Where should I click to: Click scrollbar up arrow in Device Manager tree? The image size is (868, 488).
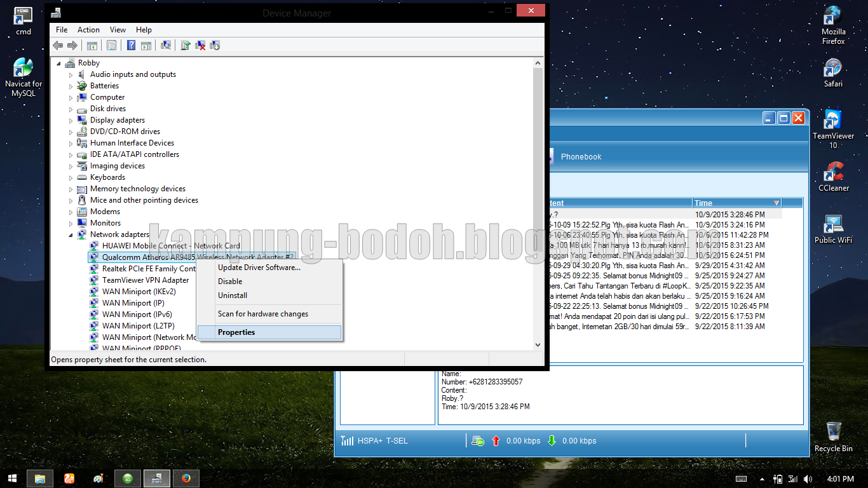(x=538, y=63)
